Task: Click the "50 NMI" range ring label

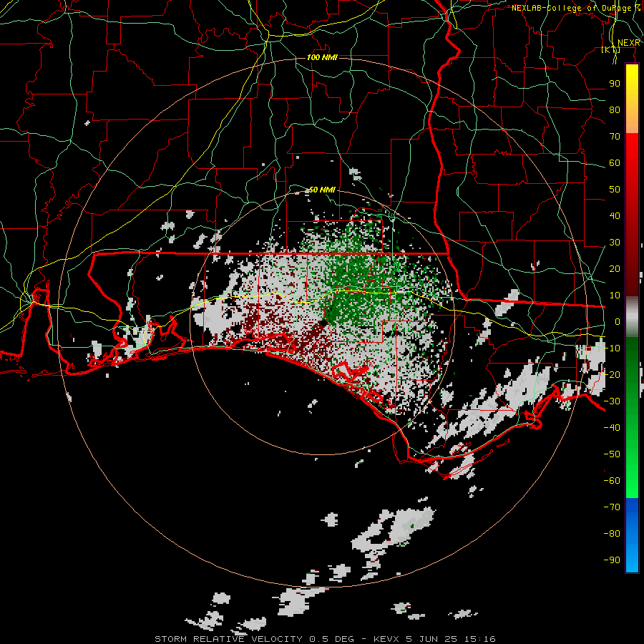Action: [322, 190]
